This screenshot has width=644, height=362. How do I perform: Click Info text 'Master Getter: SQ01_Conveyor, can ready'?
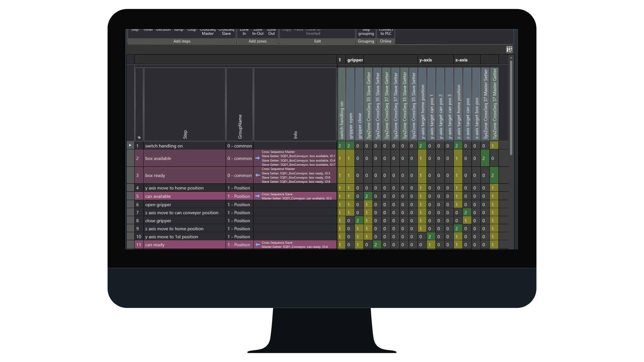(295, 247)
